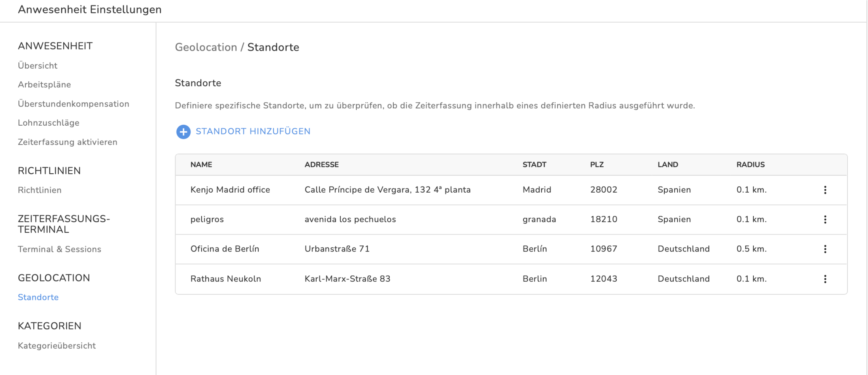Screen dimensions: 868x375
Task: Open three-dot menu for peligros row
Action: (825, 219)
